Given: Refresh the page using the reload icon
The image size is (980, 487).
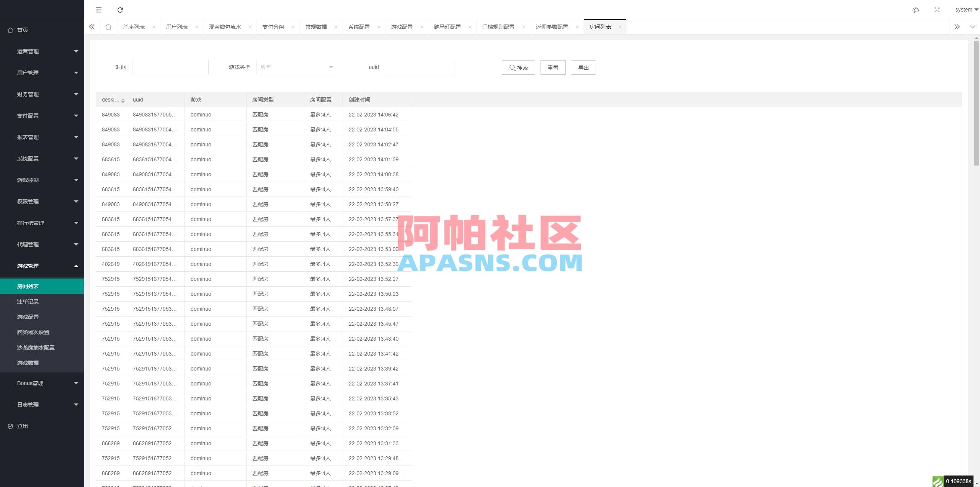Looking at the screenshot, I should point(120,10).
